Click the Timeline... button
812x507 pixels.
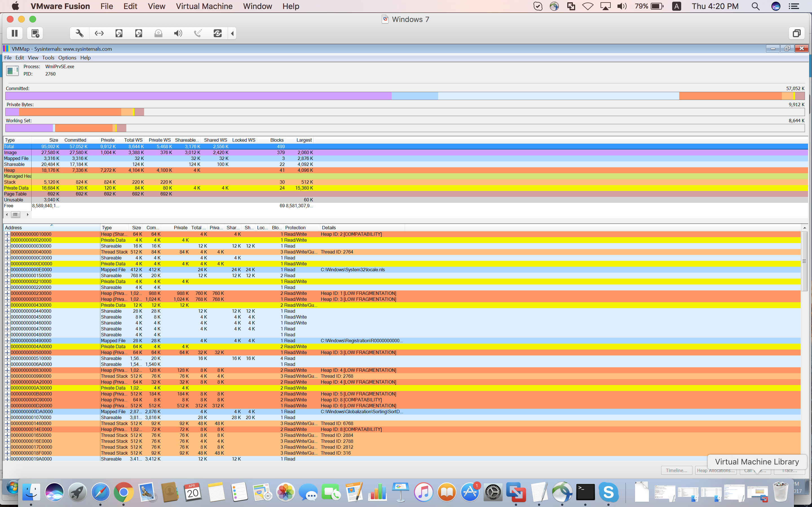(676, 470)
